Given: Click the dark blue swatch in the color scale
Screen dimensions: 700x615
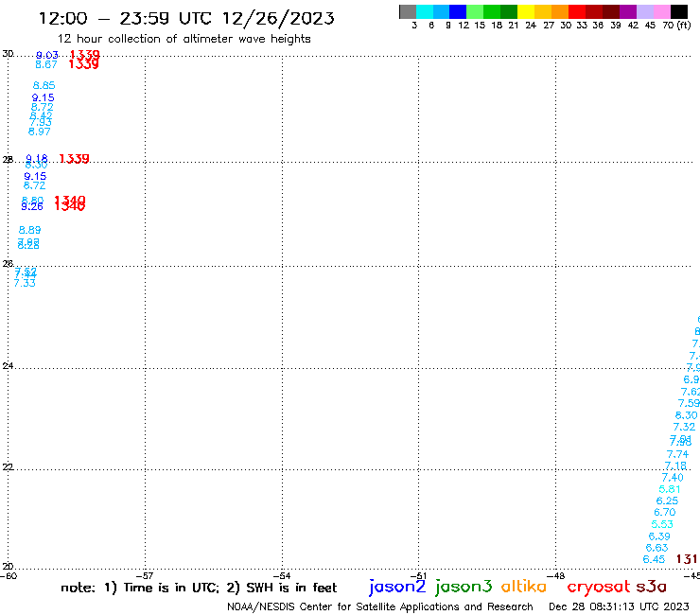Looking at the screenshot, I should pyautogui.click(x=458, y=11).
